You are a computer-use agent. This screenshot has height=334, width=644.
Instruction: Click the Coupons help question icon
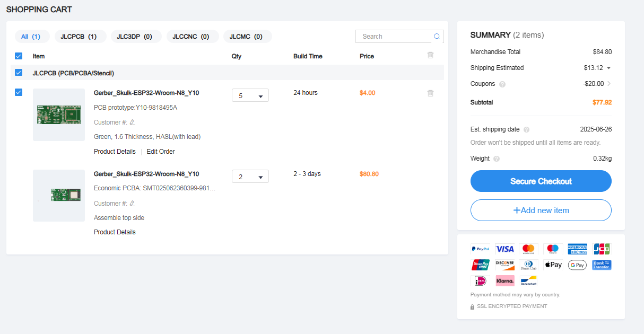click(x=502, y=84)
